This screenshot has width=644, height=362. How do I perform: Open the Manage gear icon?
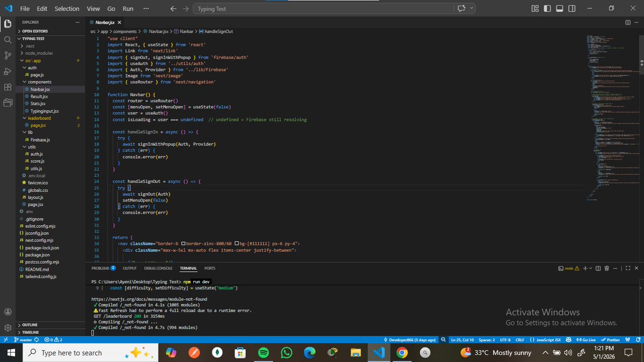point(8,328)
